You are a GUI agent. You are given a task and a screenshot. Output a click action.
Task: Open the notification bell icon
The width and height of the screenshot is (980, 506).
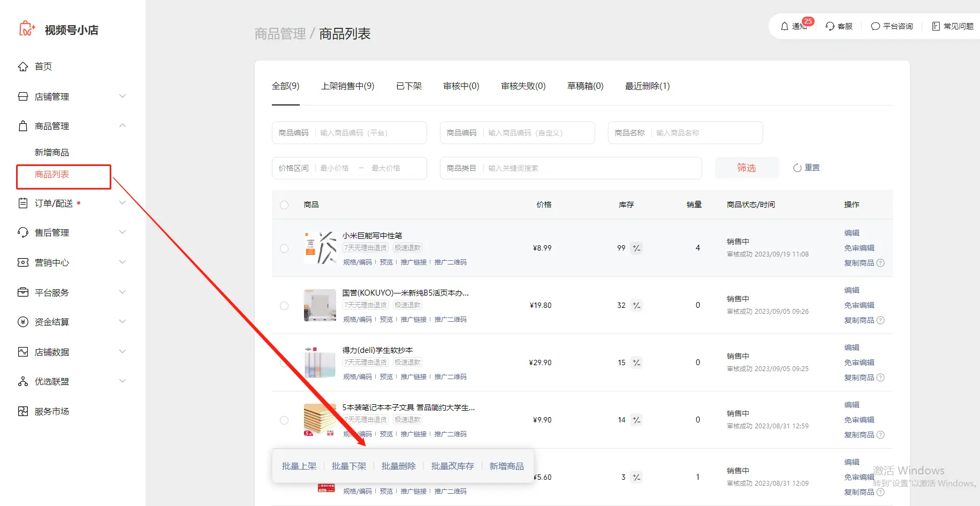click(x=785, y=26)
